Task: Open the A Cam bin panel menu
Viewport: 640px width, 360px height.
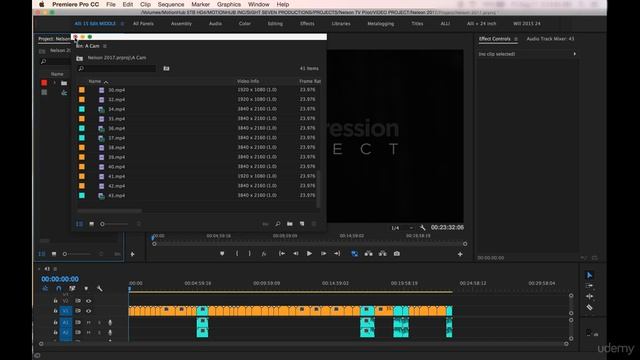Action: pos(105,46)
